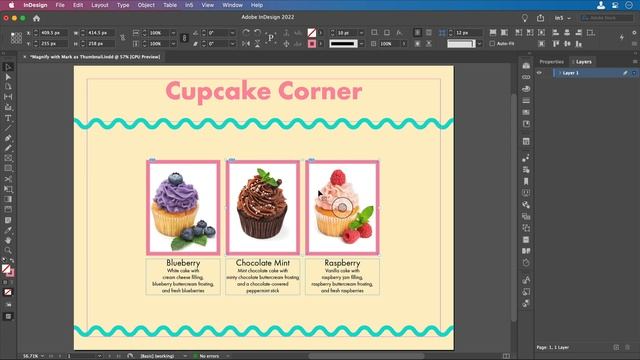Open the Table menu

point(170,5)
